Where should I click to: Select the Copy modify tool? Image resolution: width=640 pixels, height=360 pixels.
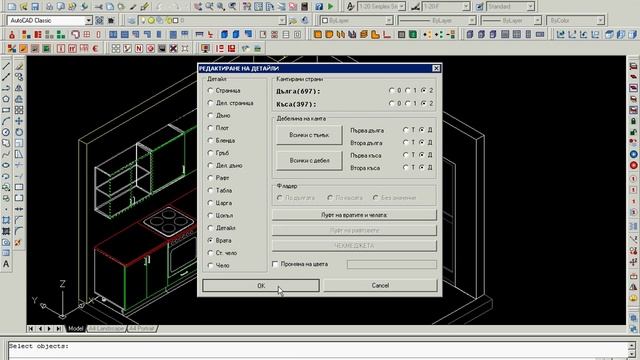[19, 77]
